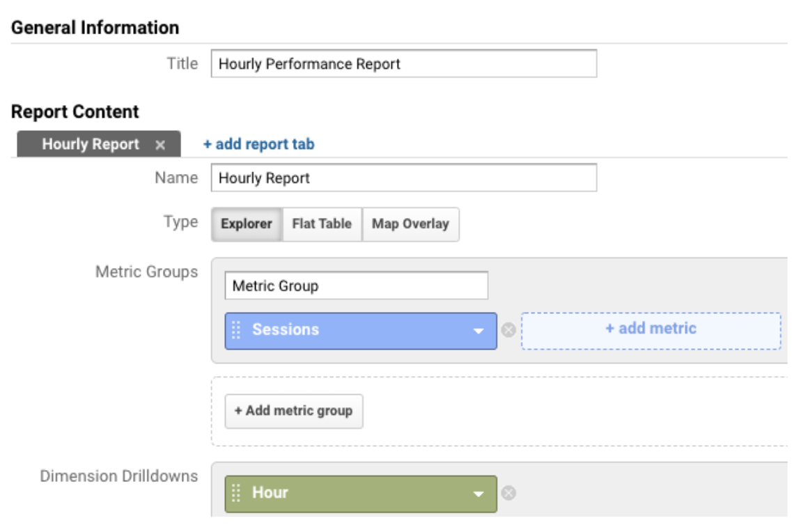
Task: Open the Hour dimension dropdown
Action: [478, 494]
